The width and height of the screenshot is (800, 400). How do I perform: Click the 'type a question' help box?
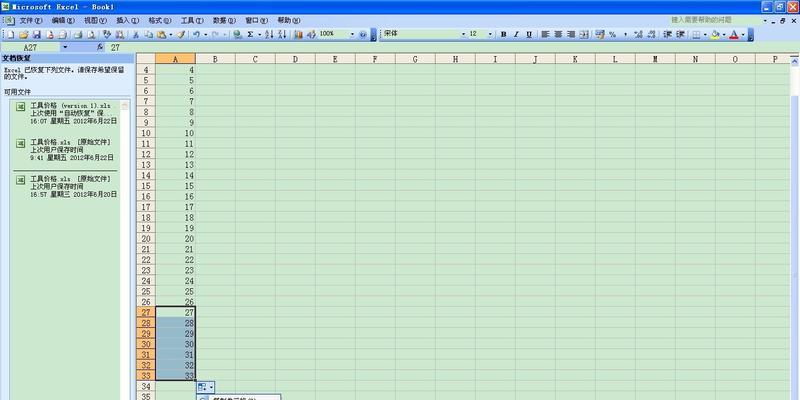[x=712, y=19]
